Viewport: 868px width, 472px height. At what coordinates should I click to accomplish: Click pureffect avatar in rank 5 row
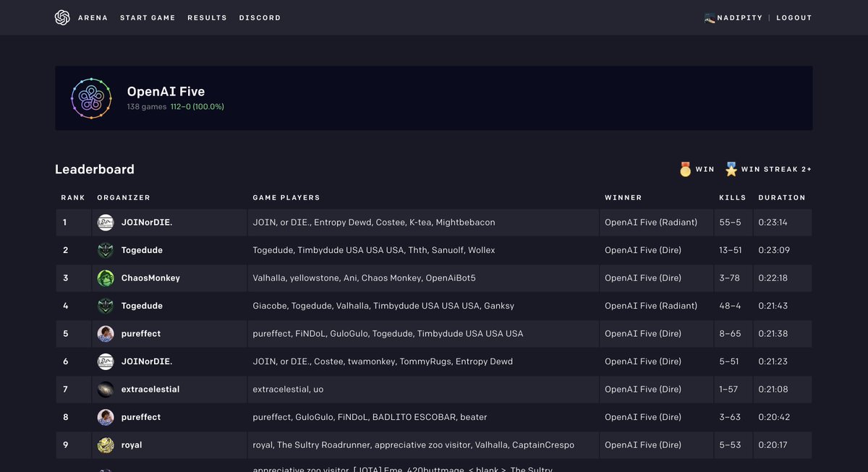pyautogui.click(x=106, y=334)
